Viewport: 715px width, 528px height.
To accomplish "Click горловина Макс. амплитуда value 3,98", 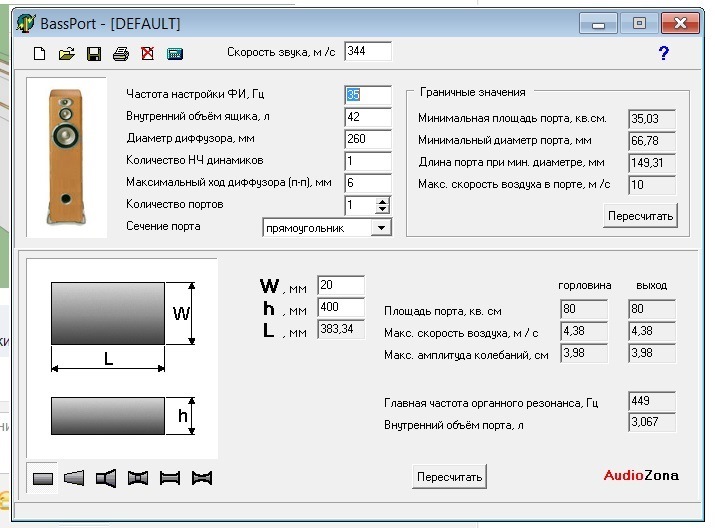I will click(584, 353).
